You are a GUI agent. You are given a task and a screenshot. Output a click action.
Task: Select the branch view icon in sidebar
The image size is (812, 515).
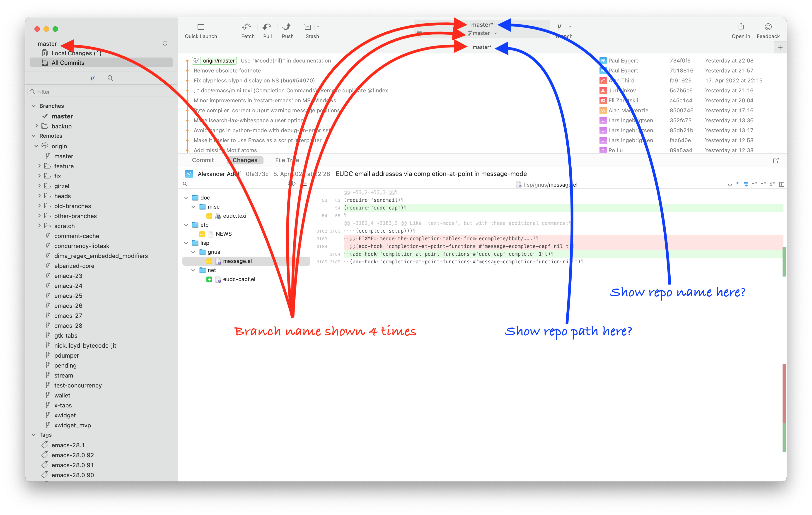click(92, 78)
